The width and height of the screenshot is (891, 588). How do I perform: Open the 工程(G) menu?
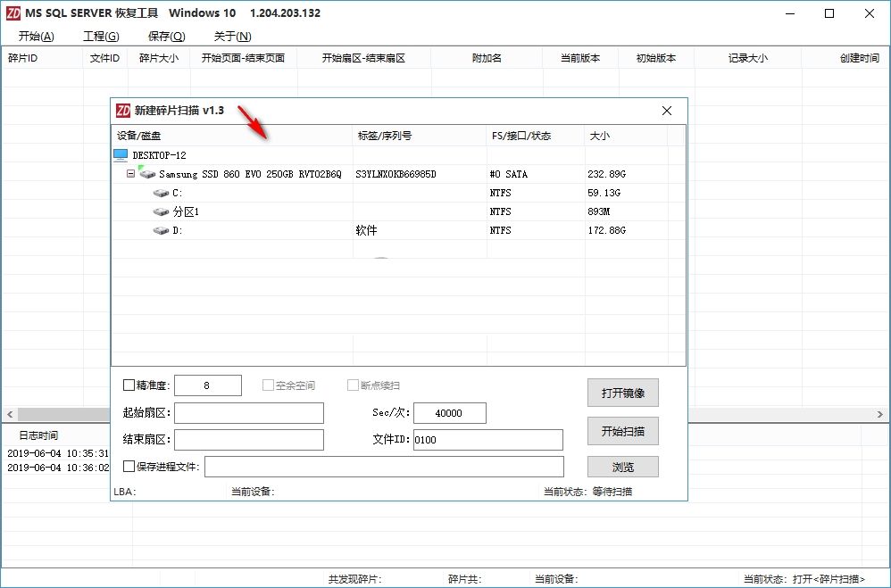click(101, 37)
